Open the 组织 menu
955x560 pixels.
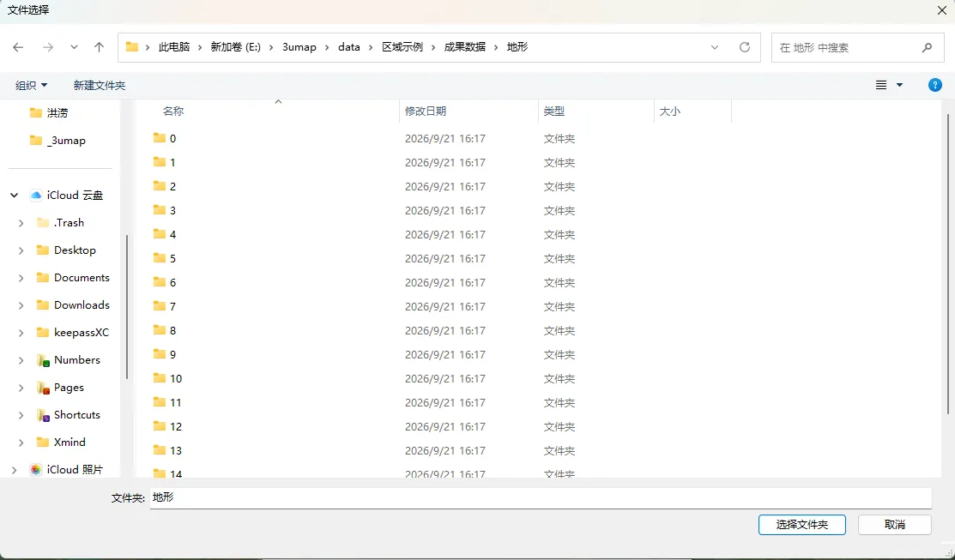[32, 86]
